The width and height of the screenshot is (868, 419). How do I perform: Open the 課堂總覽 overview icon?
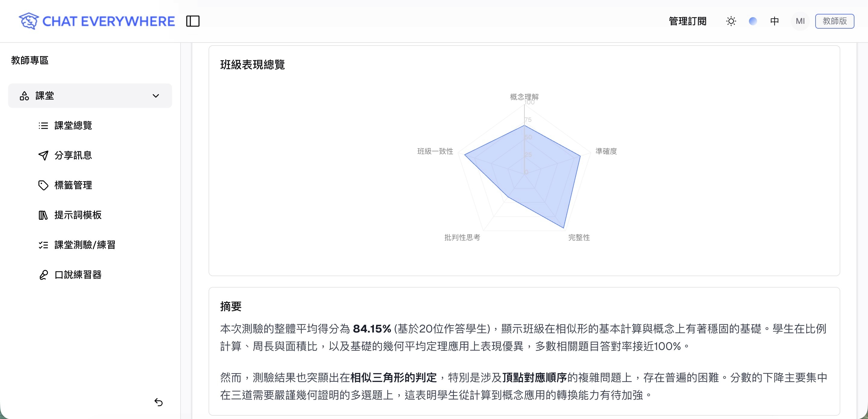pyautogui.click(x=43, y=125)
